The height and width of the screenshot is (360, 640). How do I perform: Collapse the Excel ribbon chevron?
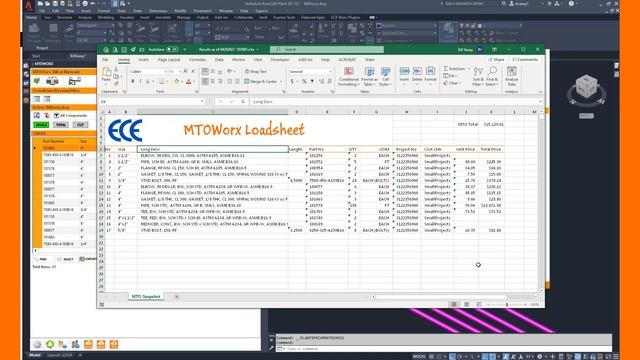(x=540, y=92)
